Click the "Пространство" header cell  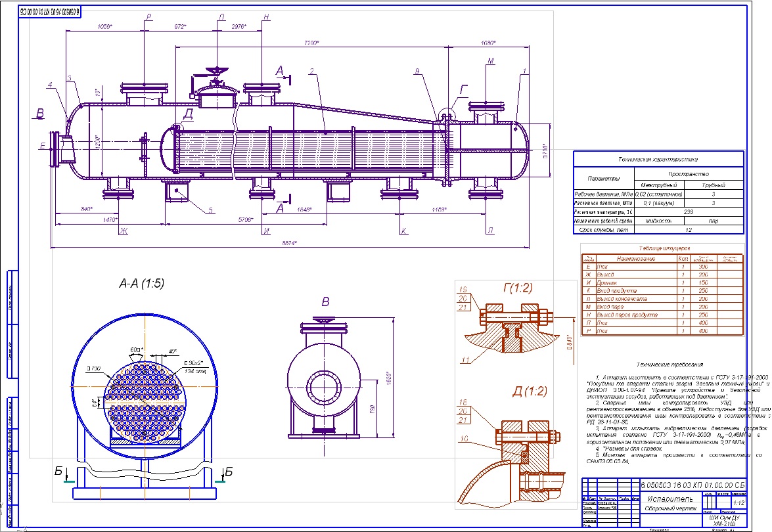coord(689,174)
